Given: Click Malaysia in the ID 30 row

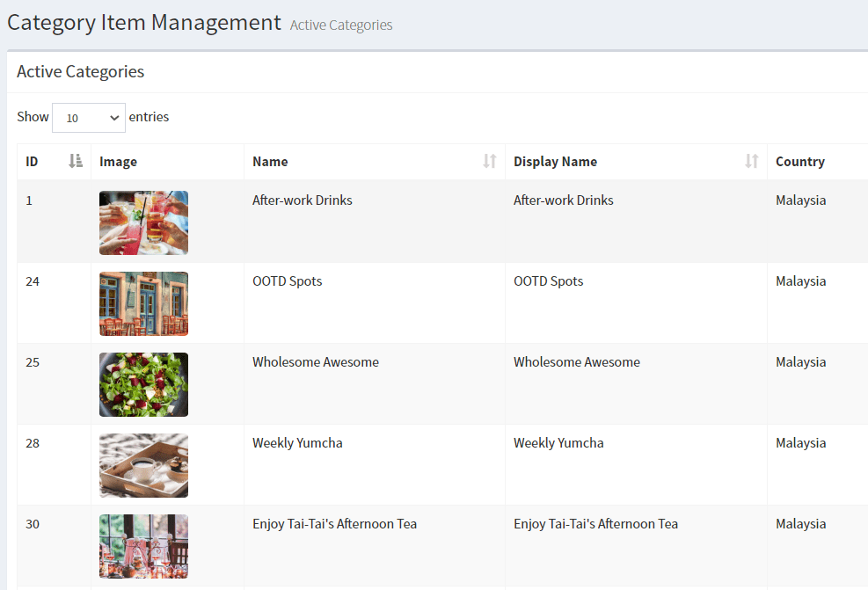Looking at the screenshot, I should click(x=800, y=524).
